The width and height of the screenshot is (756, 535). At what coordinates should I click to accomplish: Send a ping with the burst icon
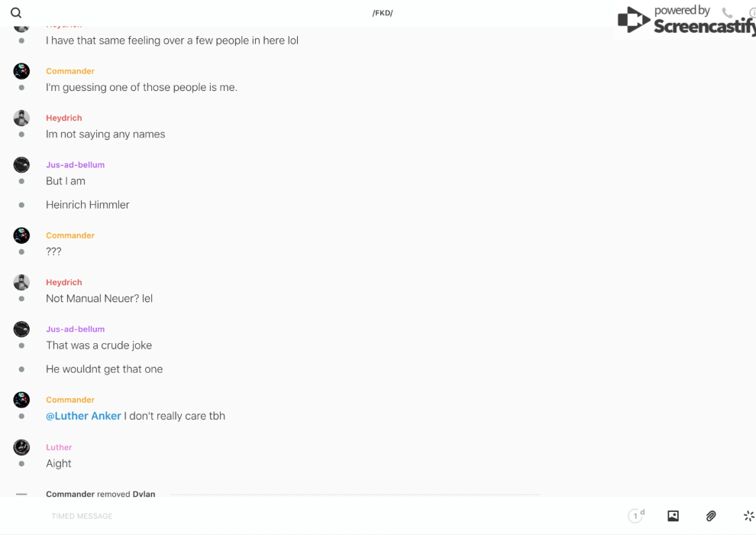[748, 516]
